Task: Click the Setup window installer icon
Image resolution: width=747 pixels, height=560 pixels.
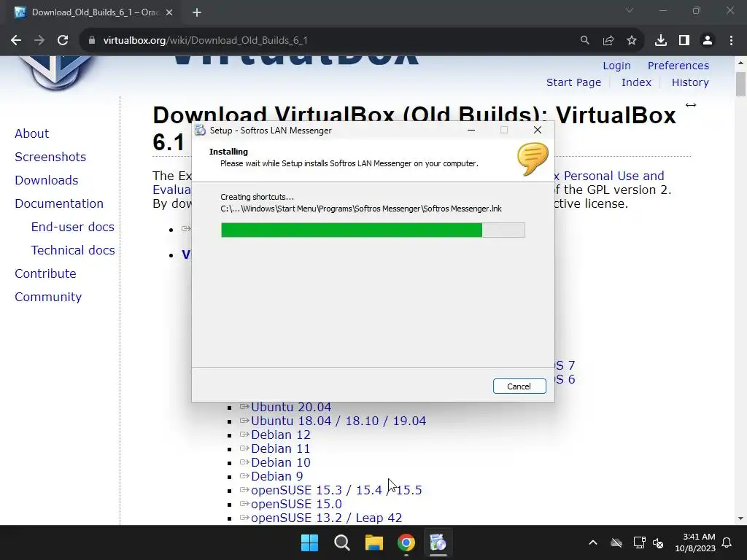Action: tap(200, 131)
